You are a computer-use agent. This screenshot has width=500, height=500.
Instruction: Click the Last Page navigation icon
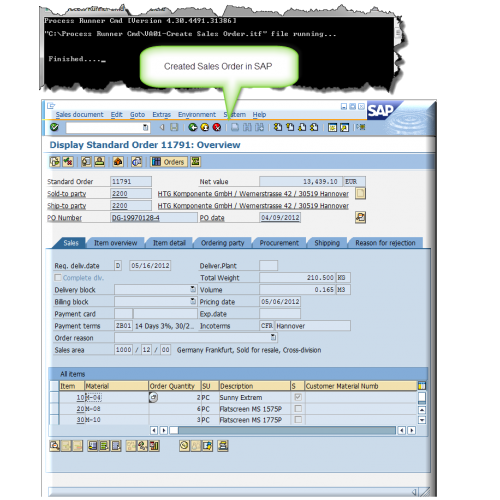314,127
